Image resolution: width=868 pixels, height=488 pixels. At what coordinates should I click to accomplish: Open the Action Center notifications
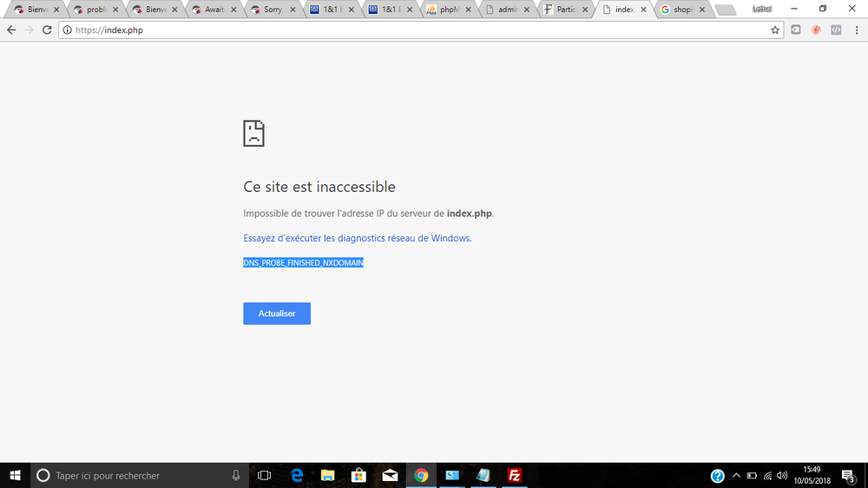tap(848, 475)
